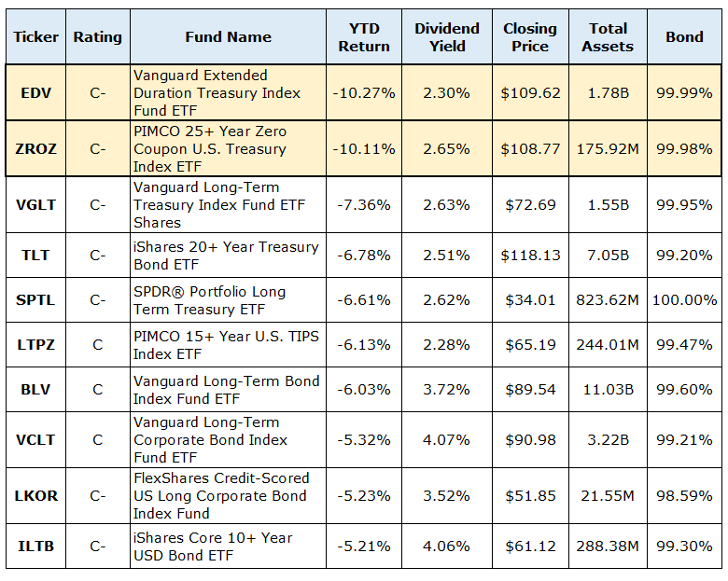Screen dimensions: 728x581
Task: Select the FlexShares Credit-Scored fund name
Action: pyautogui.click(x=221, y=495)
